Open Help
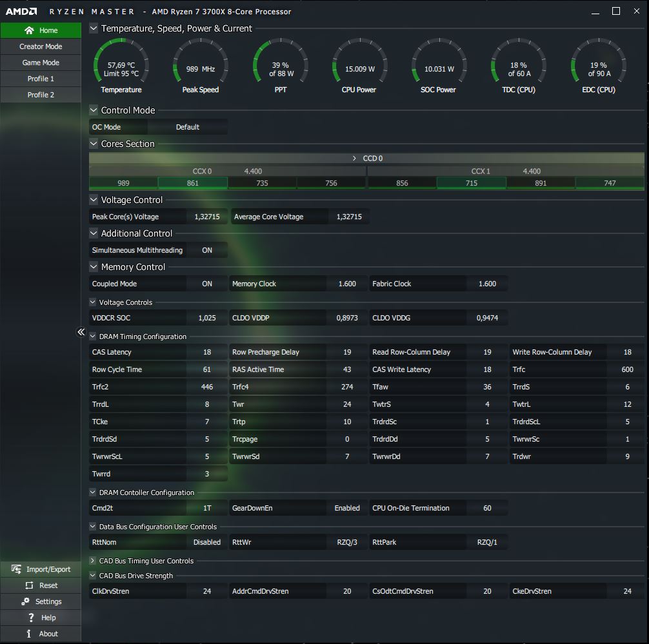Viewport: 649px width, 644px height. [41, 618]
